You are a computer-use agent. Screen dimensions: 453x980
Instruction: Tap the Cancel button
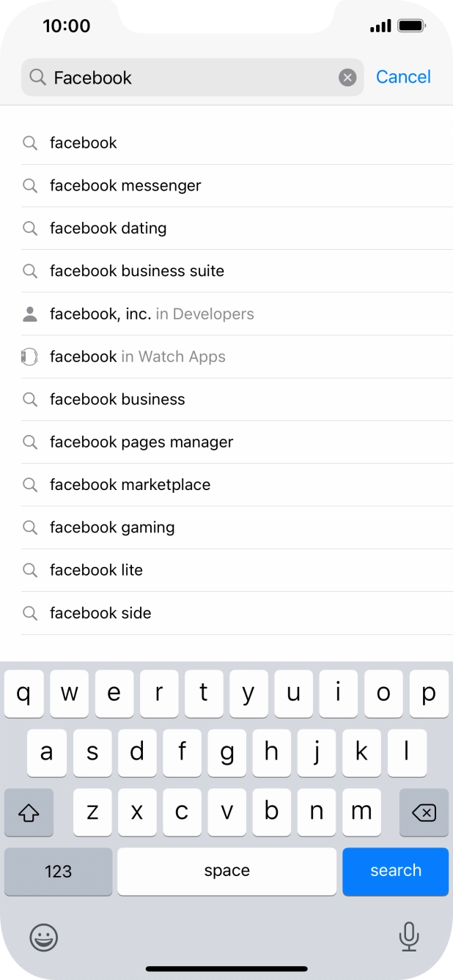[x=403, y=77]
